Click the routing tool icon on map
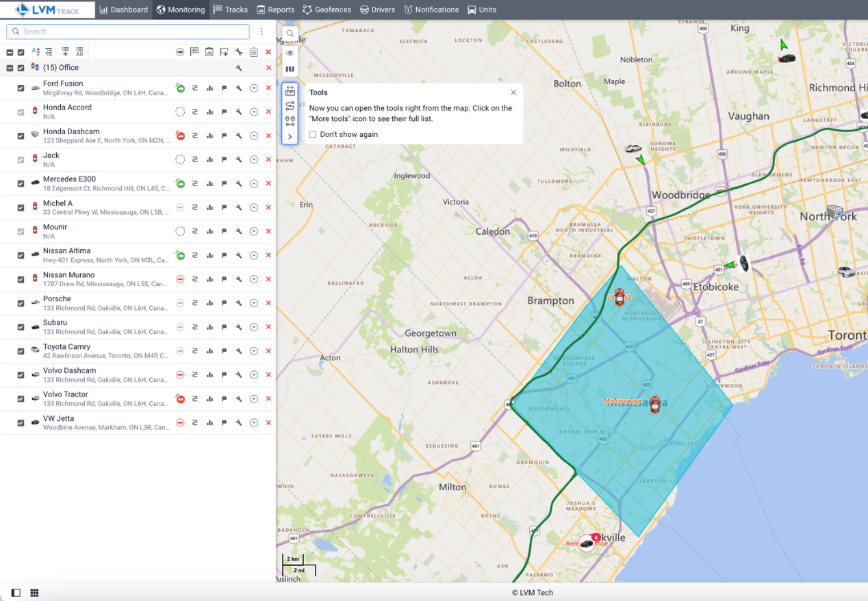The height and width of the screenshot is (601, 868). [x=290, y=106]
